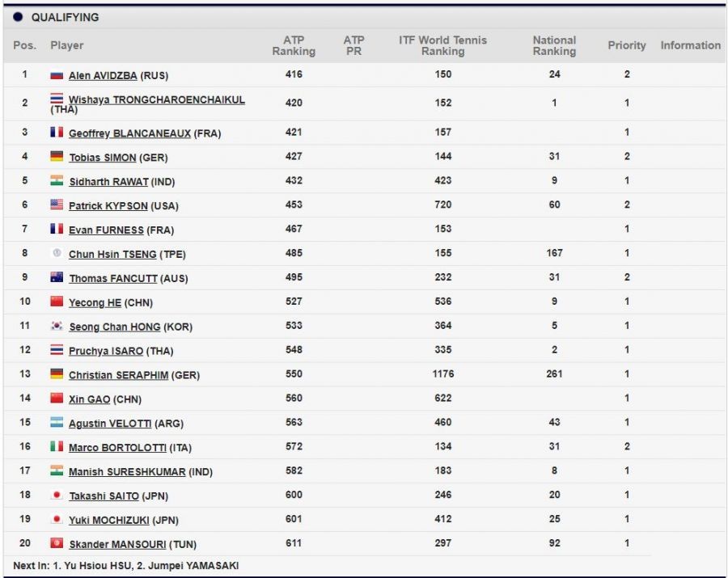Screen dimensions: 728x578
Task: Click the ITF World Tennis Ranking header
Action: [442, 45]
